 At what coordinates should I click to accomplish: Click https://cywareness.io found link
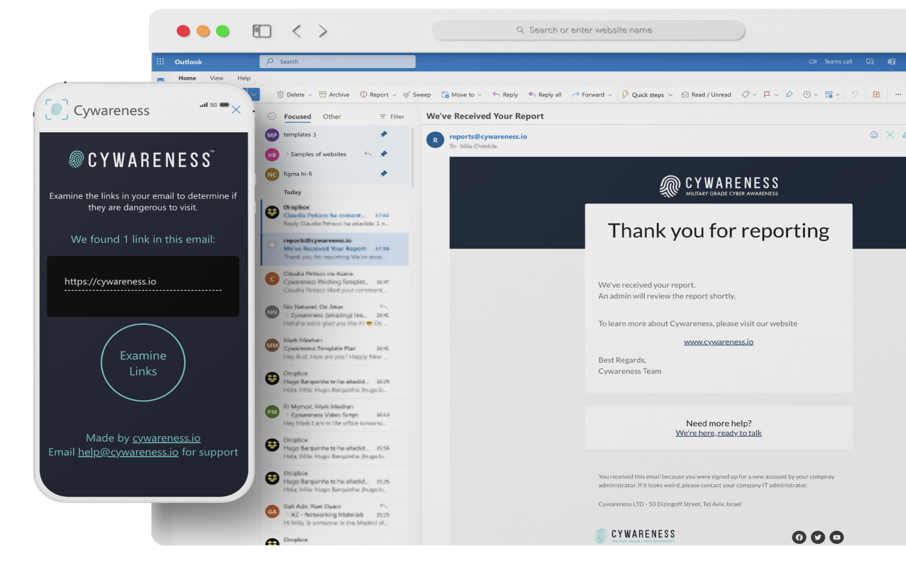[110, 282]
